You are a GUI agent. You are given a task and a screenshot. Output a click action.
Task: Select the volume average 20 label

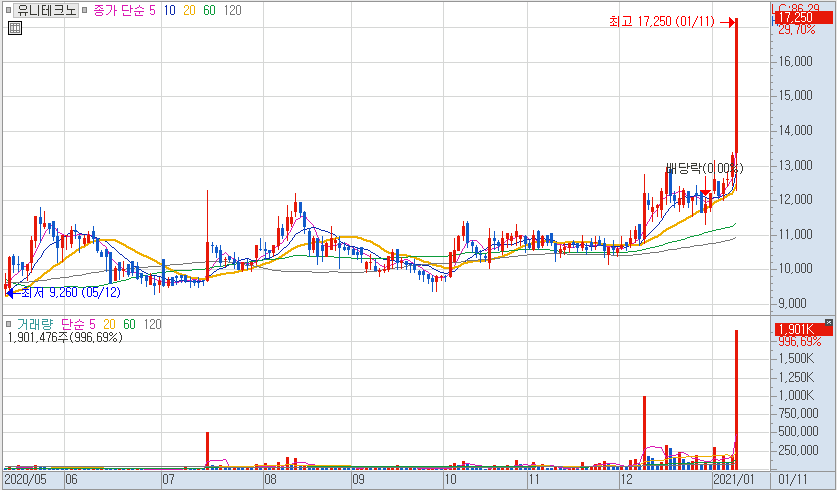coord(109,324)
